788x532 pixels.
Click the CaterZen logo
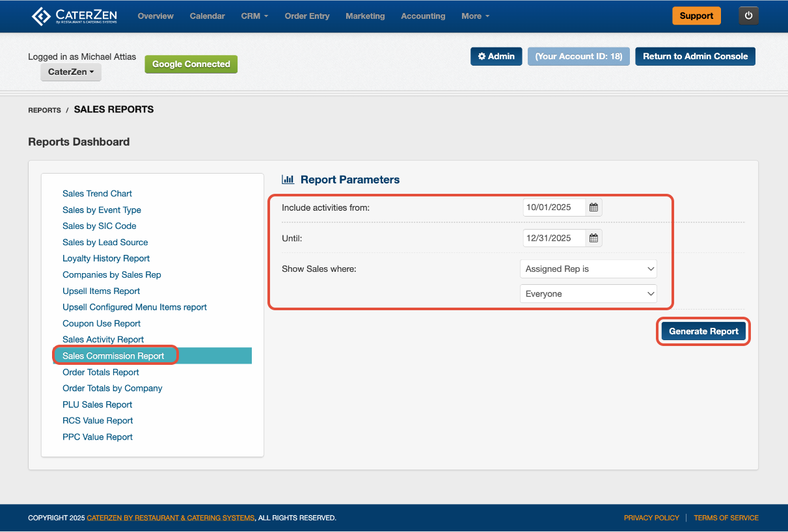pos(74,16)
